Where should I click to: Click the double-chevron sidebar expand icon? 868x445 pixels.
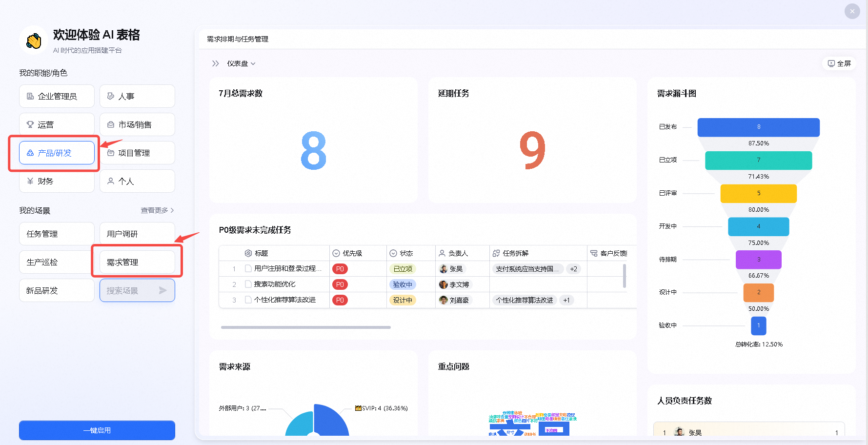[x=215, y=63]
